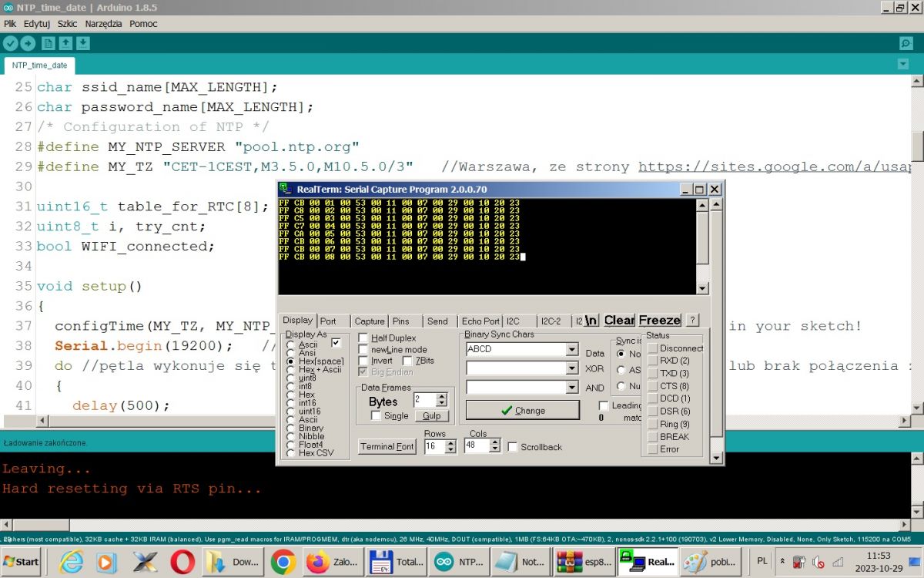Click the RealTerm terminal scrollbar down arrow
The image size is (924, 578).
[x=701, y=288]
